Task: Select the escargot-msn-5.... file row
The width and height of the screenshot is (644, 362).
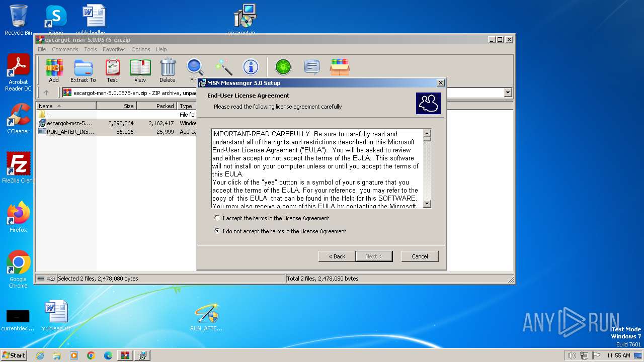Action: (117, 123)
